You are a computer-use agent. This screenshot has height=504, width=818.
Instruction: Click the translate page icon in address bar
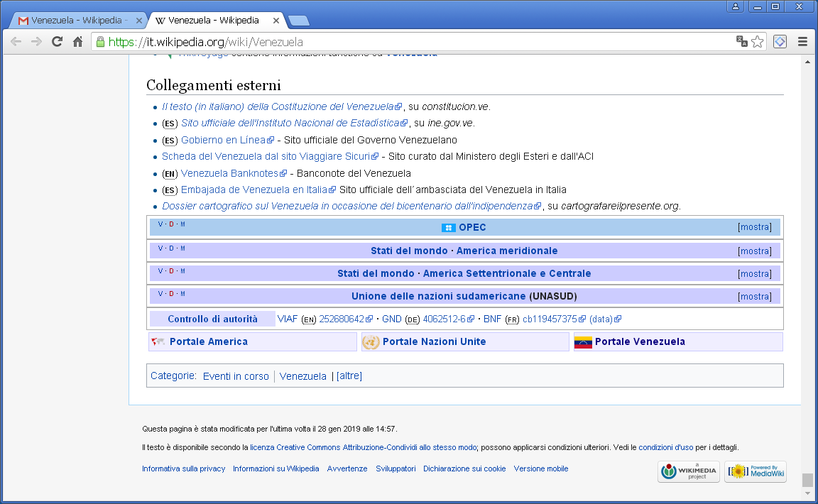742,42
